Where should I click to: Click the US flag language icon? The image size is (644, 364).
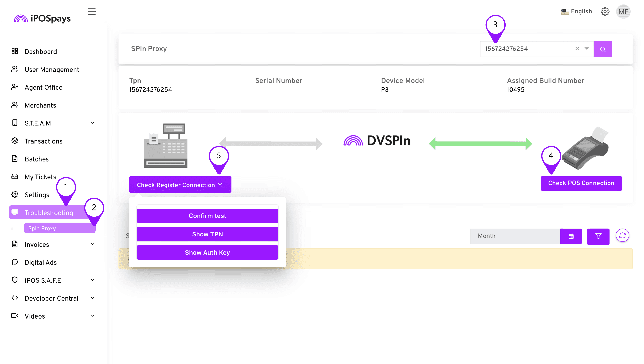click(x=565, y=12)
